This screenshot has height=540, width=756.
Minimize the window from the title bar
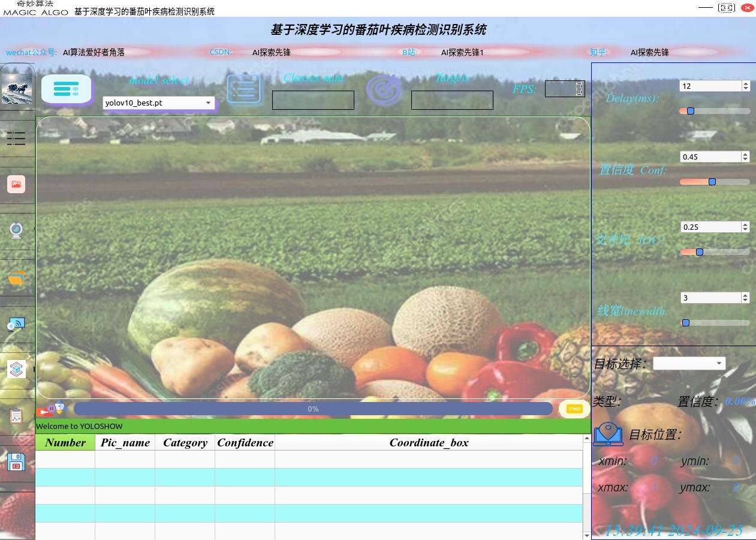[706, 8]
